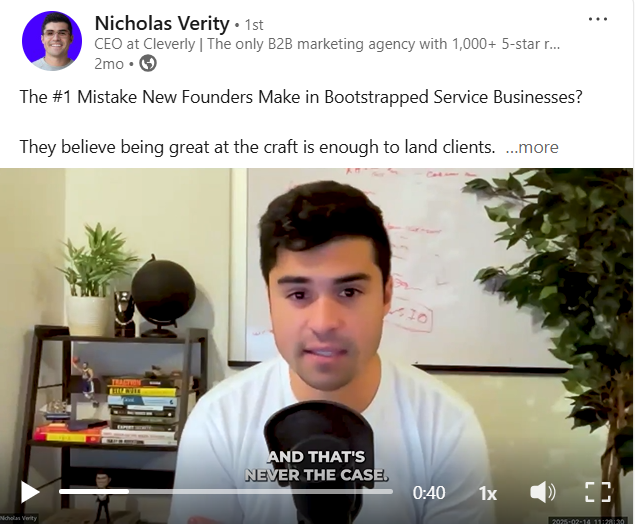Viewport: 636px width, 524px height.
Task: Open the three-dot post options menu
Action: tap(597, 19)
